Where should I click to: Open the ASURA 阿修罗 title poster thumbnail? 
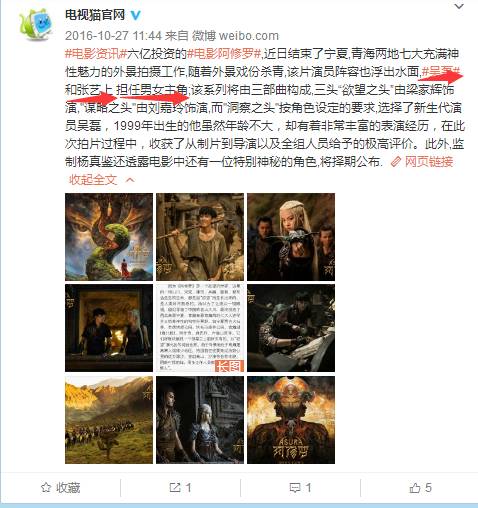click(291, 420)
